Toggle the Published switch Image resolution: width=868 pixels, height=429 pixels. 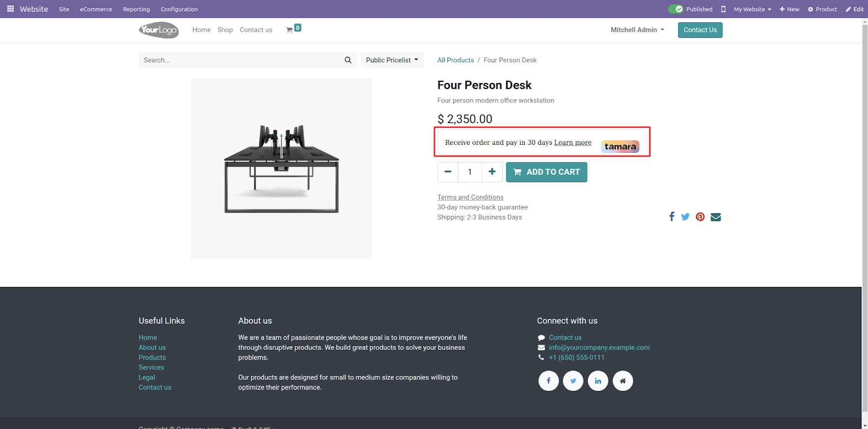675,9
